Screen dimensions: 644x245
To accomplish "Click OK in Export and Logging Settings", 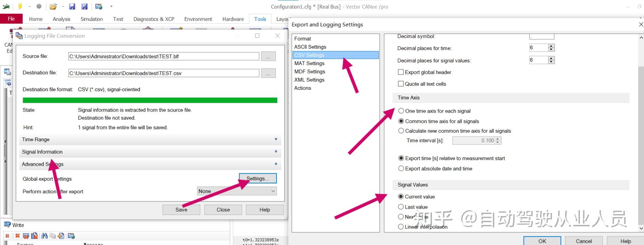I will [542, 241].
